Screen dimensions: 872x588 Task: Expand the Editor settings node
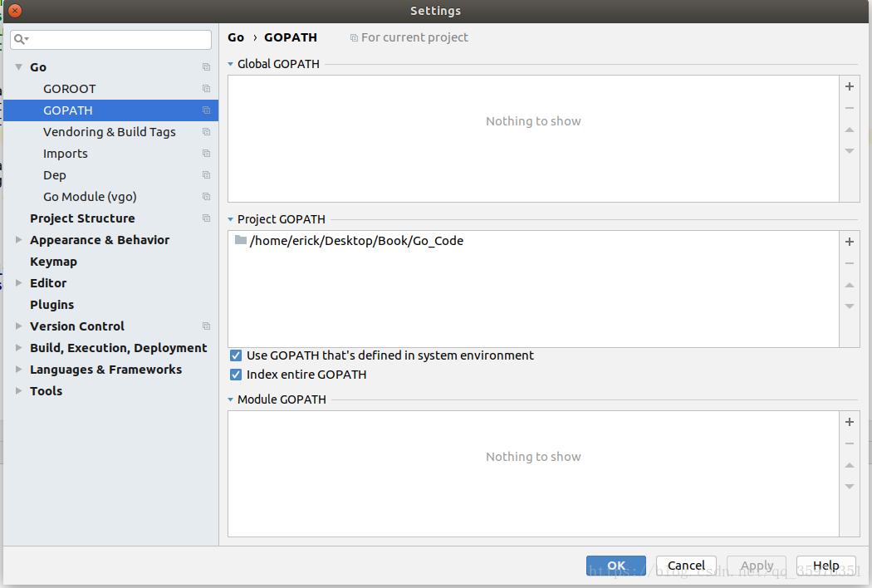pos(18,282)
